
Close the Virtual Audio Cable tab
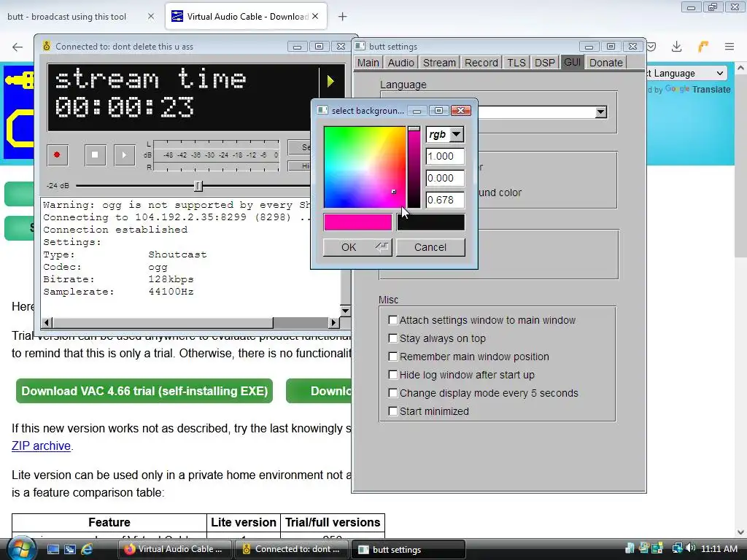(315, 16)
